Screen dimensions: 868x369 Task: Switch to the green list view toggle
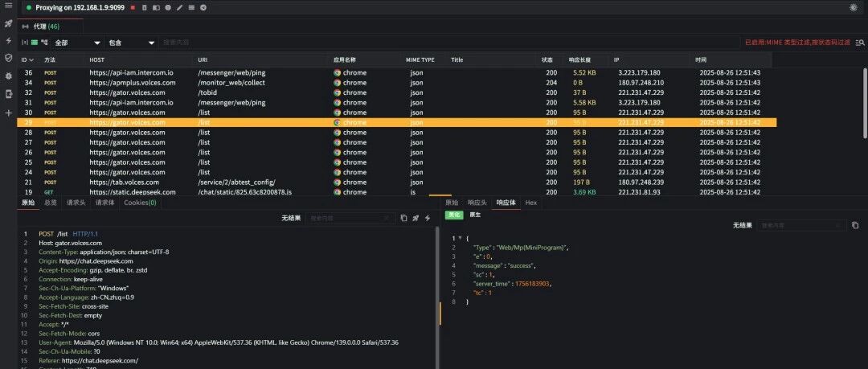click(35, 43)
